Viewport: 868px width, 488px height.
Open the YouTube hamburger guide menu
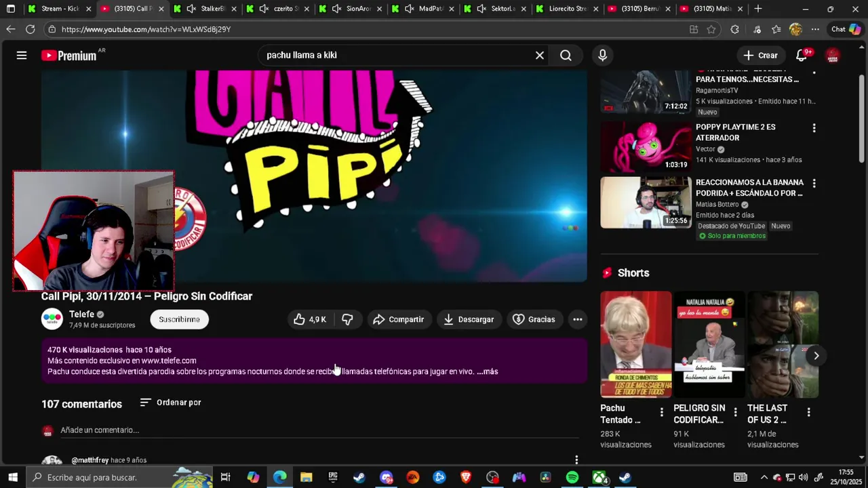click(x=22, y=56)
